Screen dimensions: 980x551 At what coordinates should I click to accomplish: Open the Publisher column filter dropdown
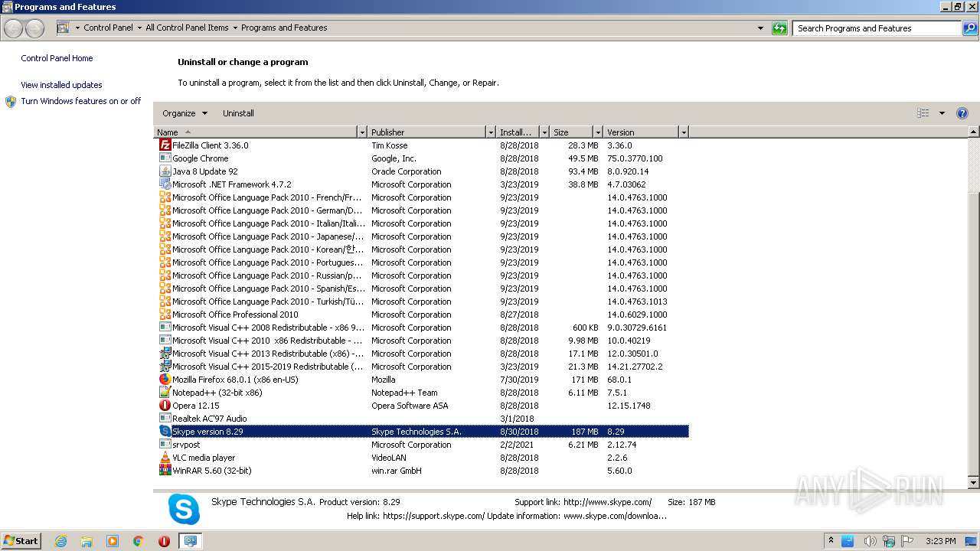tap(491, 132)
